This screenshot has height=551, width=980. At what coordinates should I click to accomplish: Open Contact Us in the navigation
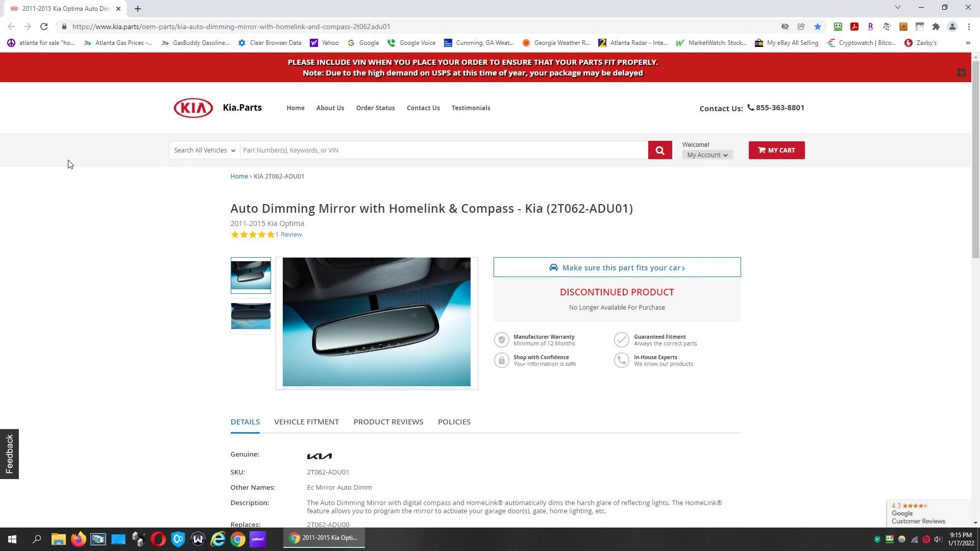point(423,108)
